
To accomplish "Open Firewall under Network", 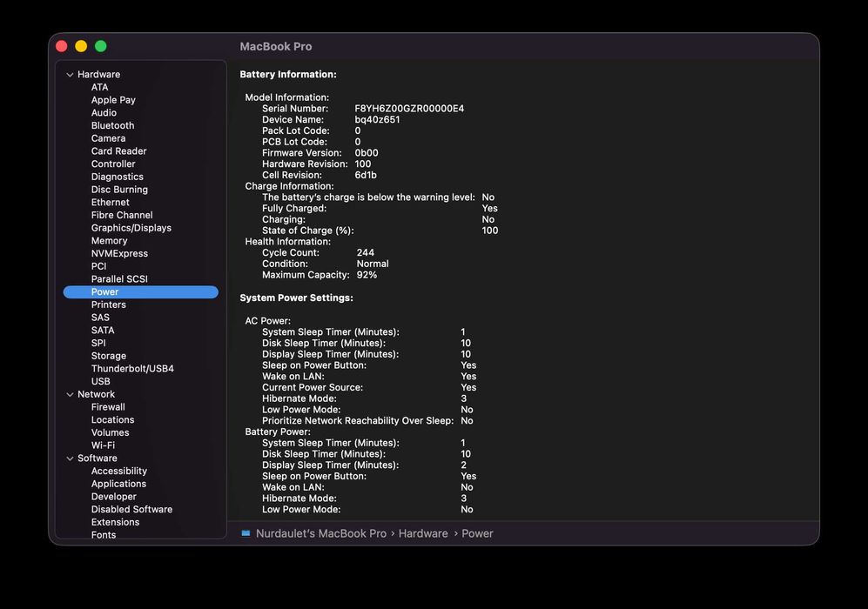I will [x=108, y=407].
